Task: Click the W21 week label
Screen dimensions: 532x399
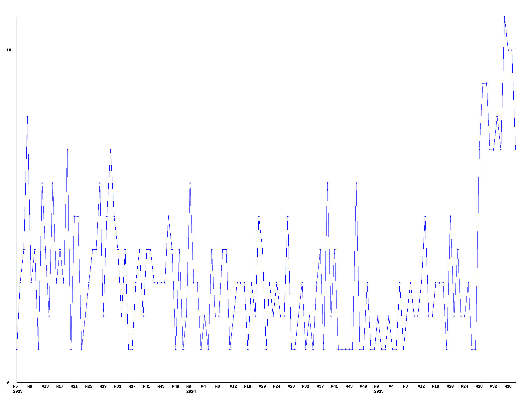Action: pos(74,387)
